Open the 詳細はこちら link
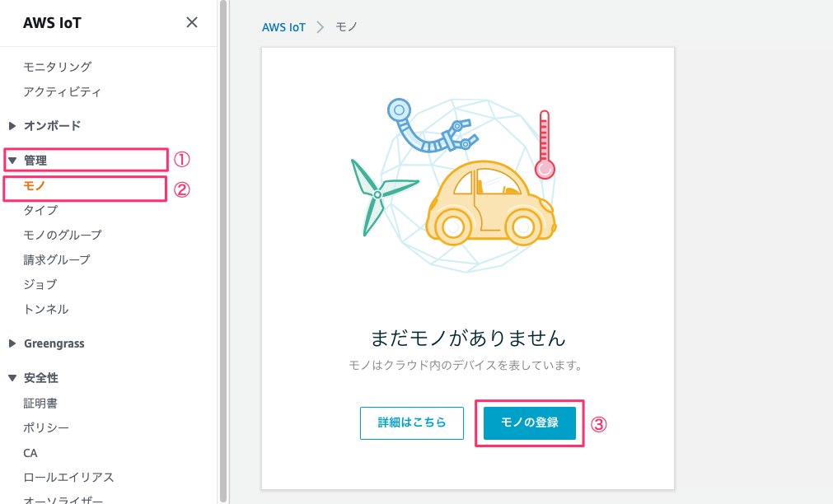 pos(412,422)
